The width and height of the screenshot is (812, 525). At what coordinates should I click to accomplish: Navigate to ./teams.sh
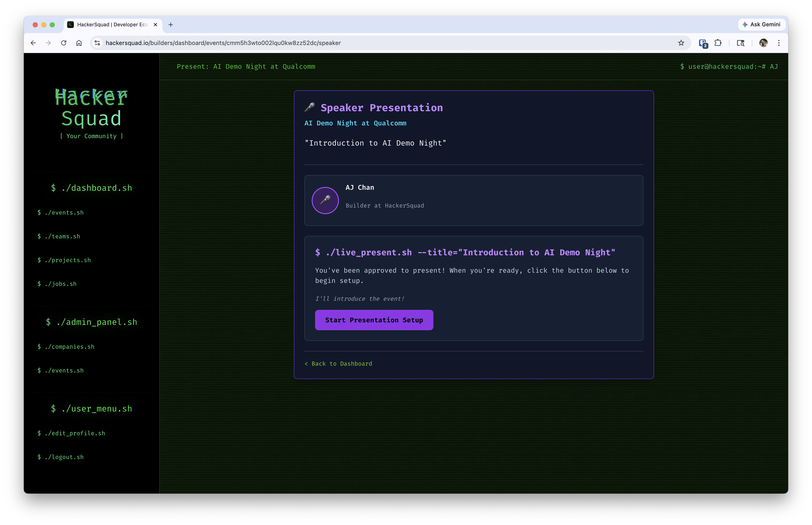click(x=59, y=236)
